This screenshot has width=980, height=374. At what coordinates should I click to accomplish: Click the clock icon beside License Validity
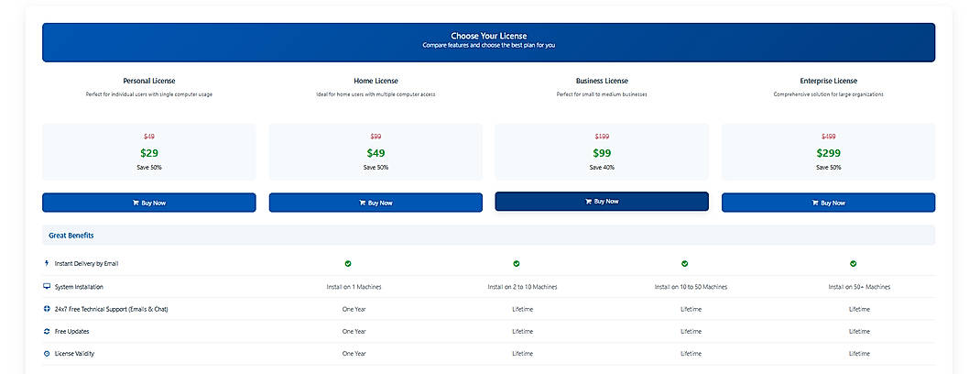tap(46, 353)
